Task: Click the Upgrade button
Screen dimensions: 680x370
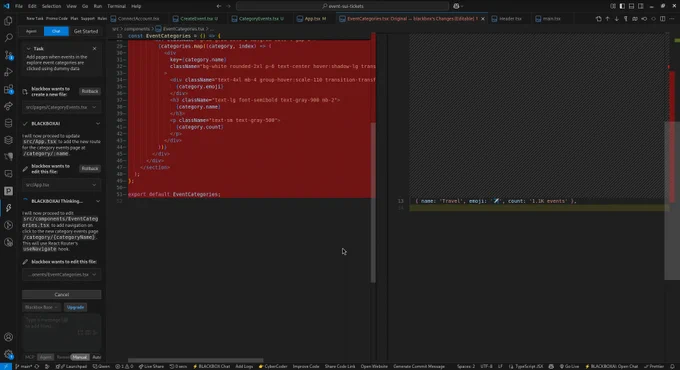Action: tap(75, 307)
